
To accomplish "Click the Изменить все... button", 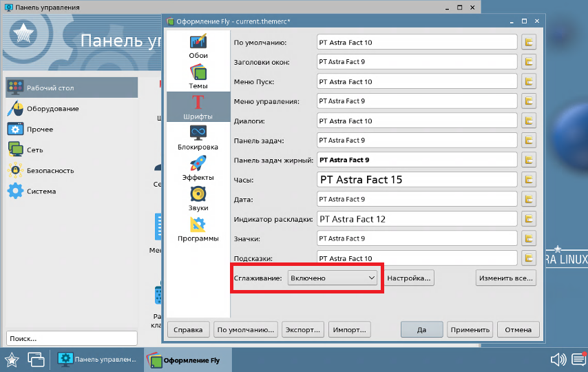I will tap(505, 278).
